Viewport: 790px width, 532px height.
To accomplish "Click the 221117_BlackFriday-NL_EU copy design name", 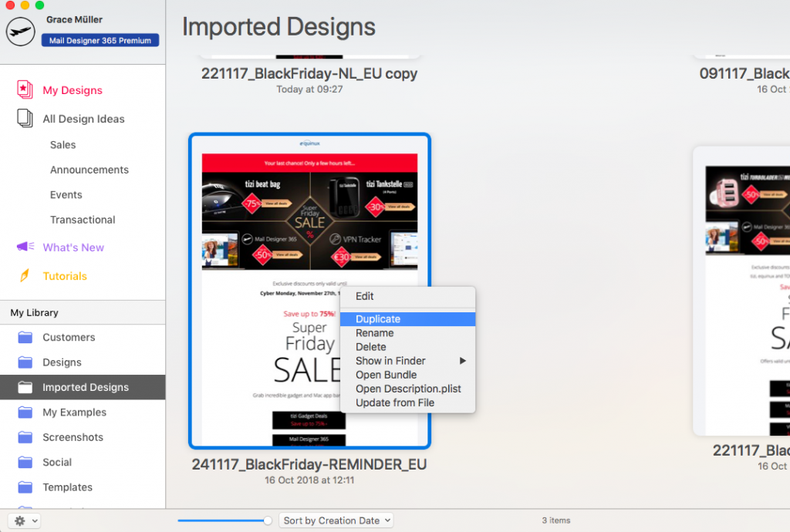I will pos(309,73).
